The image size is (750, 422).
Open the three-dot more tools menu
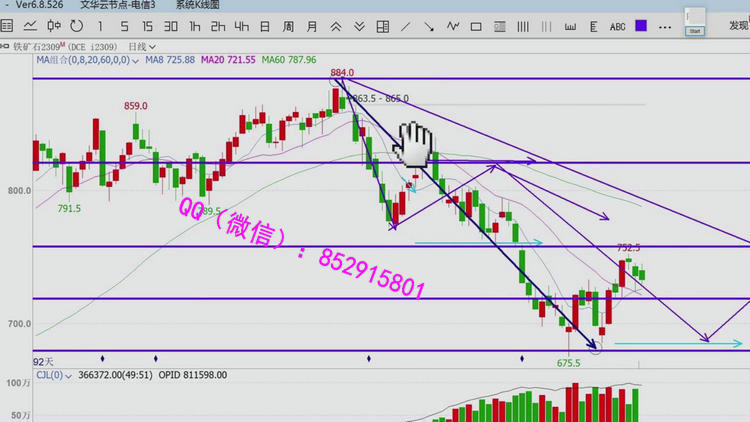click(x=663, y=26)
